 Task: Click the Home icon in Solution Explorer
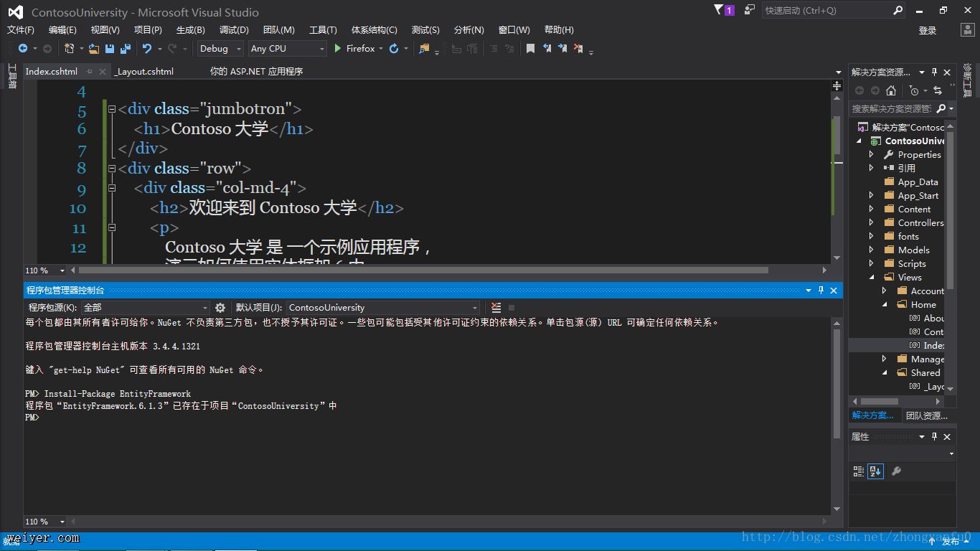(891, 90)
